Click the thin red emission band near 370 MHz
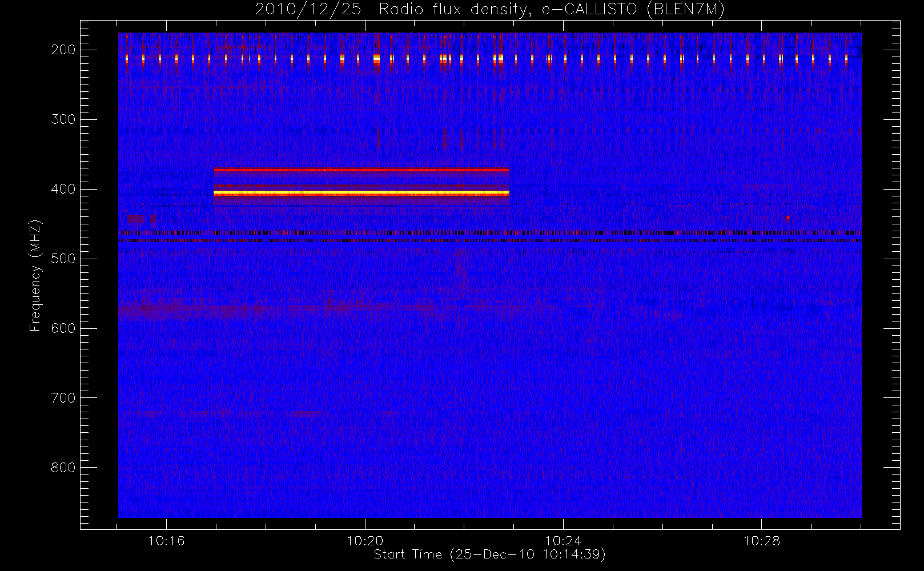Viewport: 924px width, 571px height. 361,170
